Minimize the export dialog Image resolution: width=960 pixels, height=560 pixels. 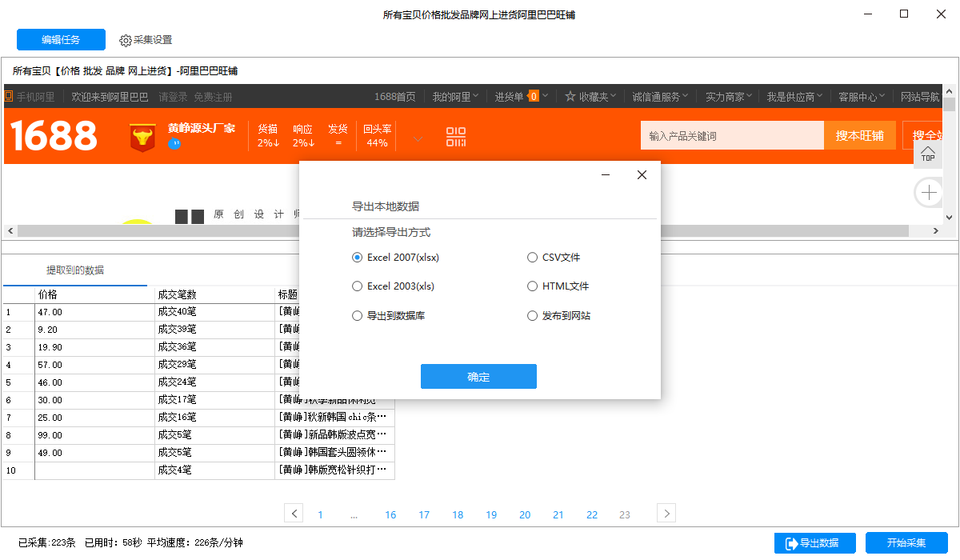(x=606, y=175)
